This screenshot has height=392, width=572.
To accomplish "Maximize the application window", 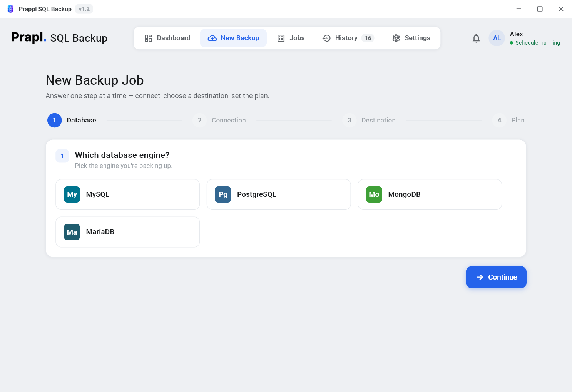I will click(540, 9).
